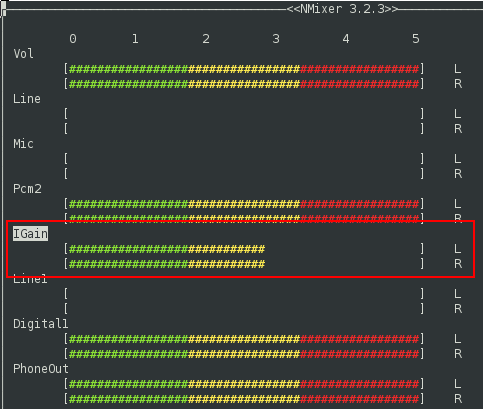This screenshot has width=483, height=409.
Task: Click the R indicator beside Vol
Action: tap(458, 84)
